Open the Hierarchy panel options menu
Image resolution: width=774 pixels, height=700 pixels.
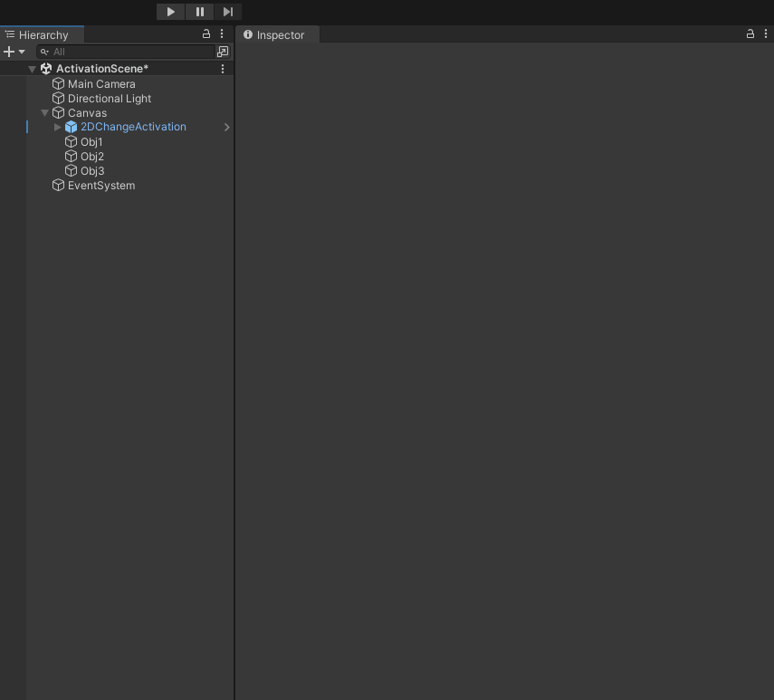pyautogui.click(x=222, y=34)
